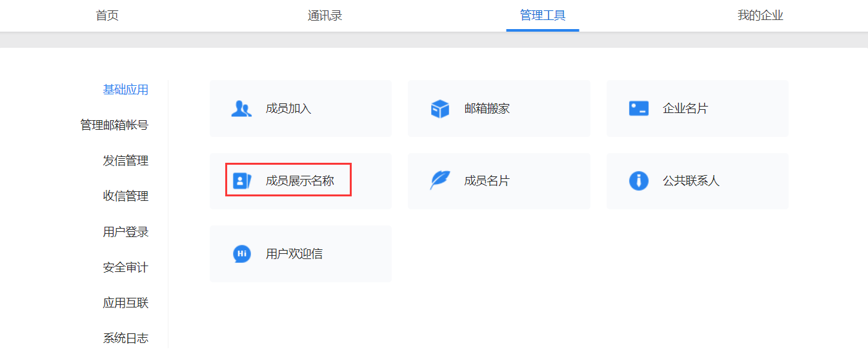Open 应用互联 from the sidebar

(x=126, y=302)
